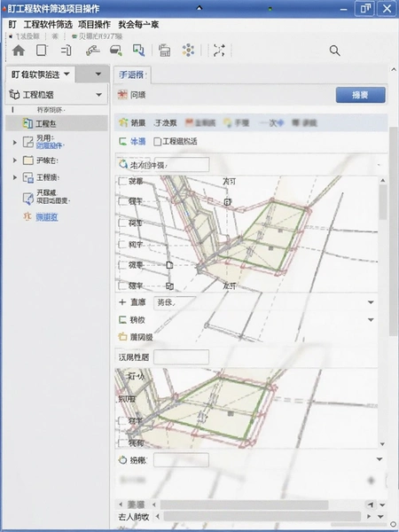Viewport: 399px width, 532px height.
Task: Open the dropdown arrow on the green bracket row
Action: point(371,319)
